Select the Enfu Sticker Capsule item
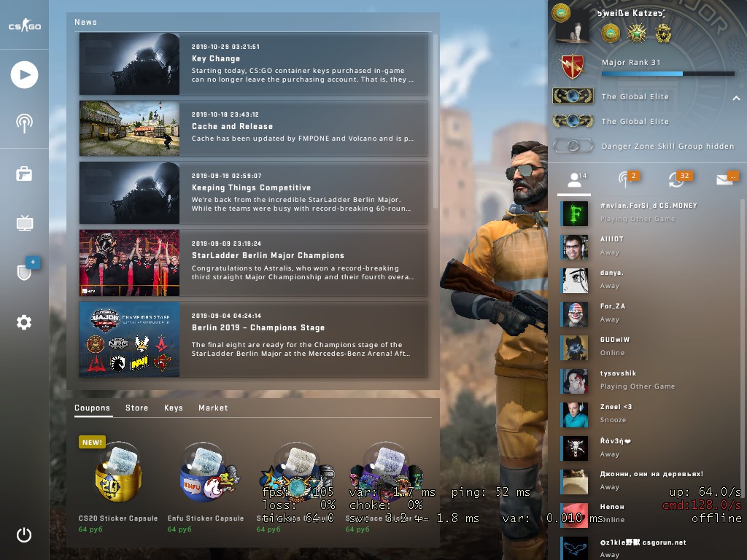 [x=206, y=486]
